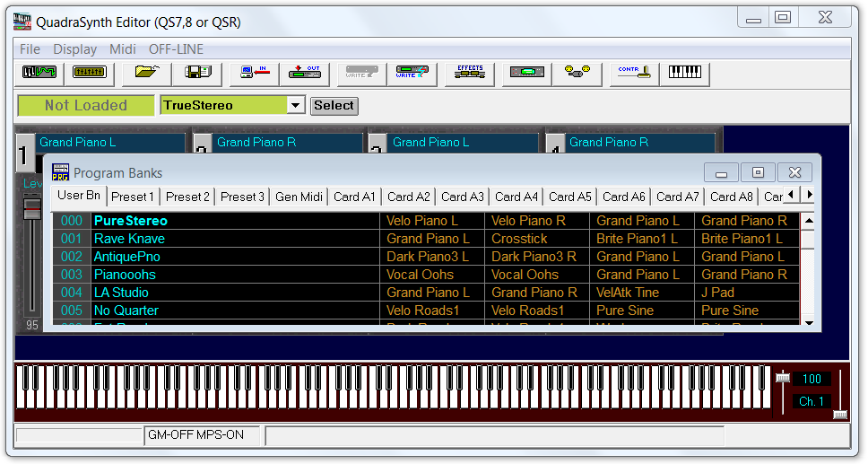
Task: Click the OFF-LINE menu item
Action: pos(176,49)
